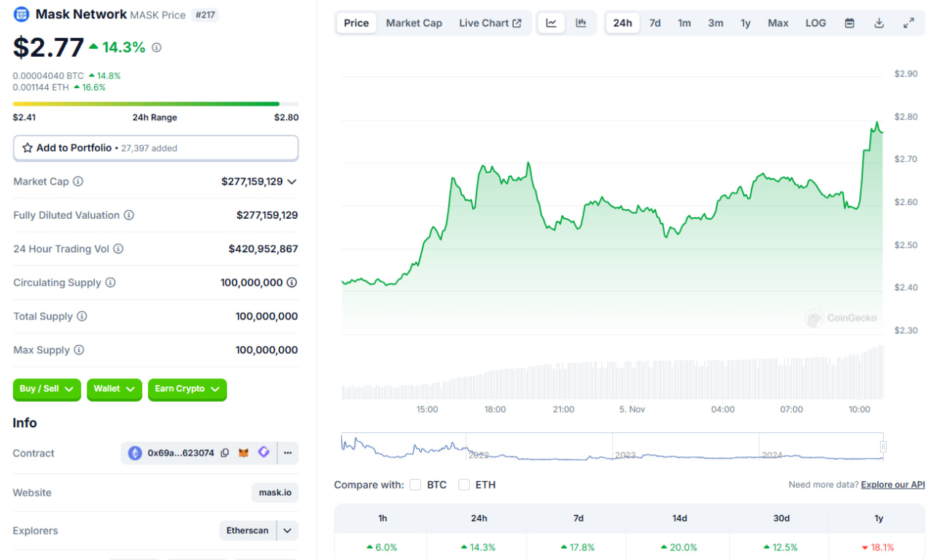The height and width of the screenshot is (560, 934).
Task: Open the Buy / Sell dropdown
Action: (47, 389)
